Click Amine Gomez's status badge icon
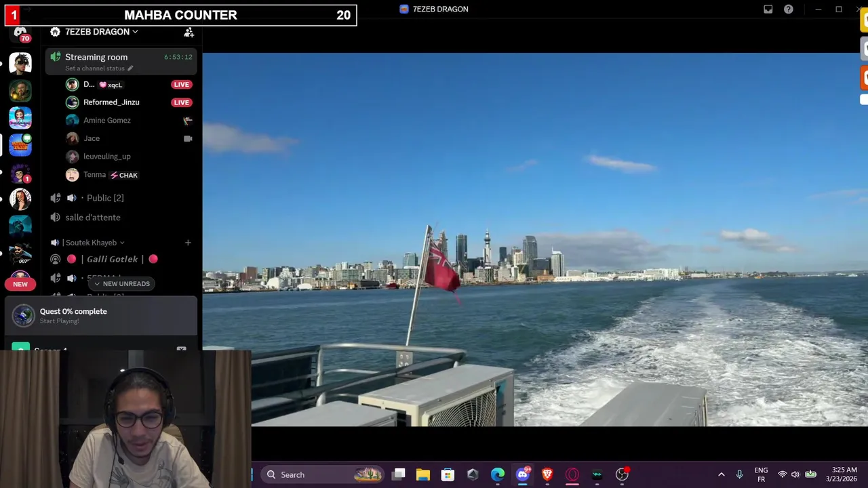Screen dimensions: 868x488 pyautogui.click(x=188, y=120)
